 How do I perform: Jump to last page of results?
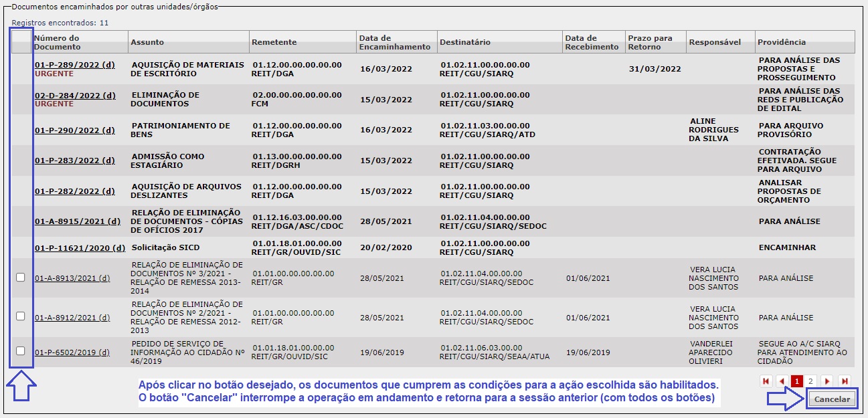[844, 381]
